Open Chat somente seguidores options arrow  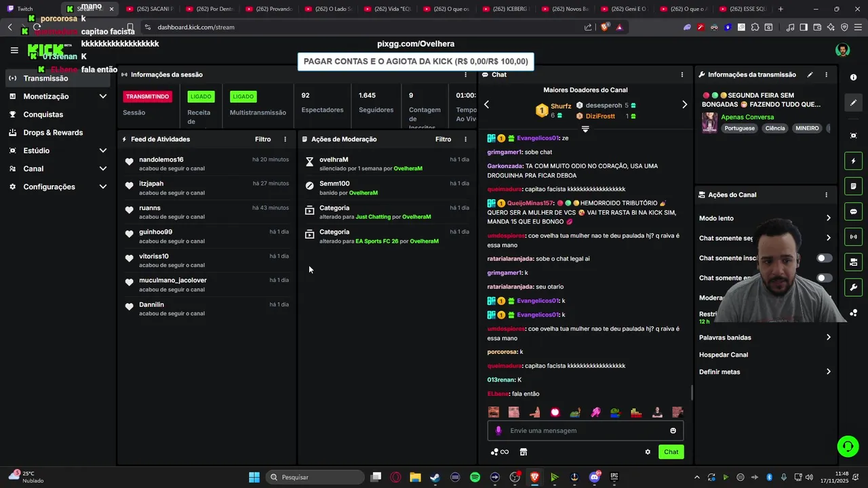point(828,238)
